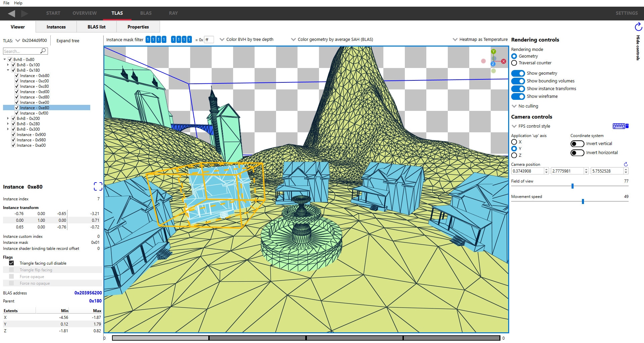Click the red X axis gizmo handle
644x343 pixels.
(x=503, y=61)
